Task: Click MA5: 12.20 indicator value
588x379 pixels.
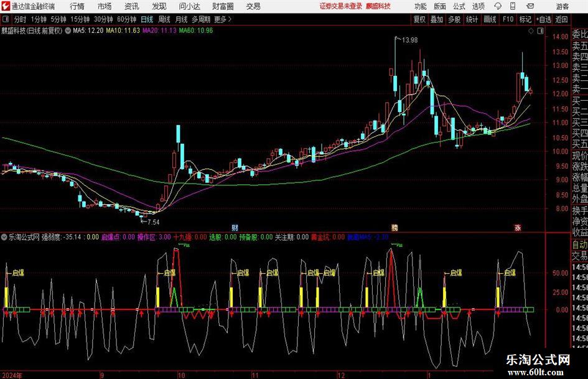Action: [88, 30]
